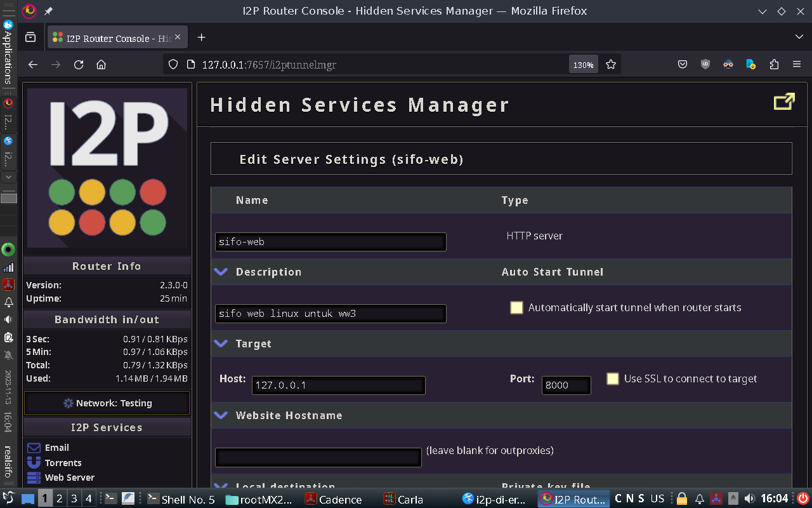
Task: Click the red power button in the panel
Action: 802,498
